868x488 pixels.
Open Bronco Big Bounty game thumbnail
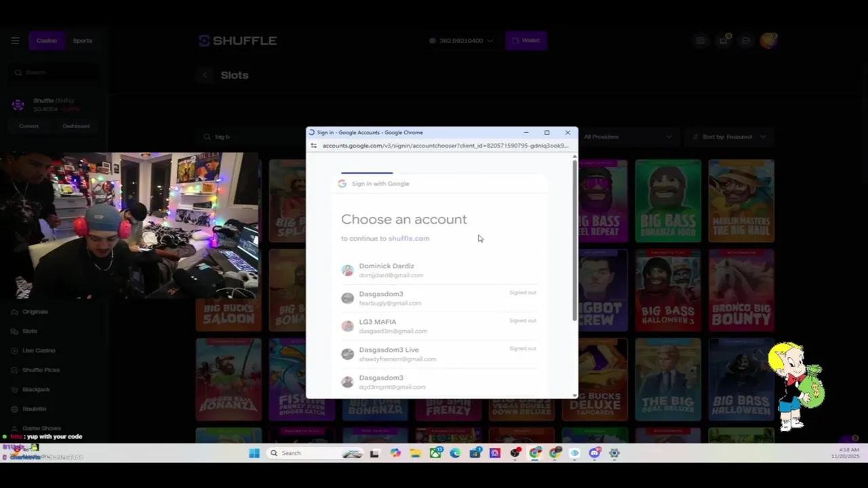click(741, 290)
